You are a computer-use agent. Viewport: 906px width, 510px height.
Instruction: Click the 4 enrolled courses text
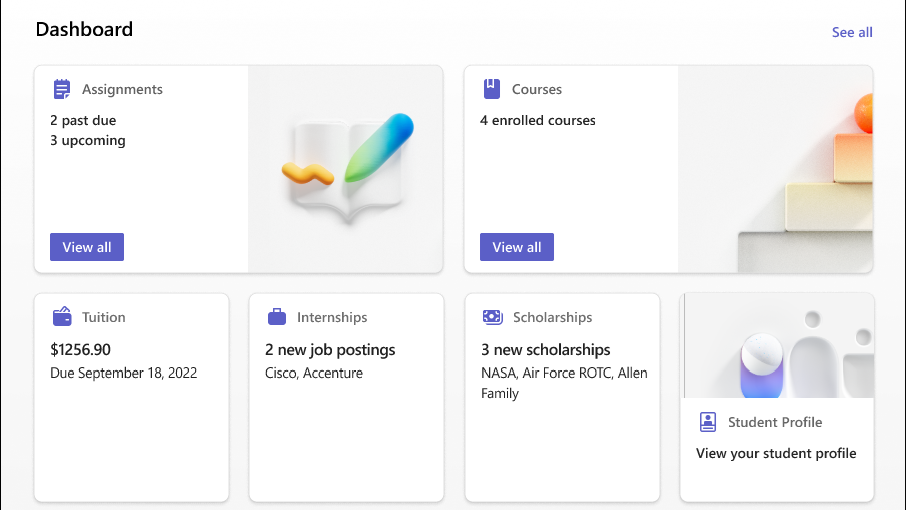click(537, 120)
